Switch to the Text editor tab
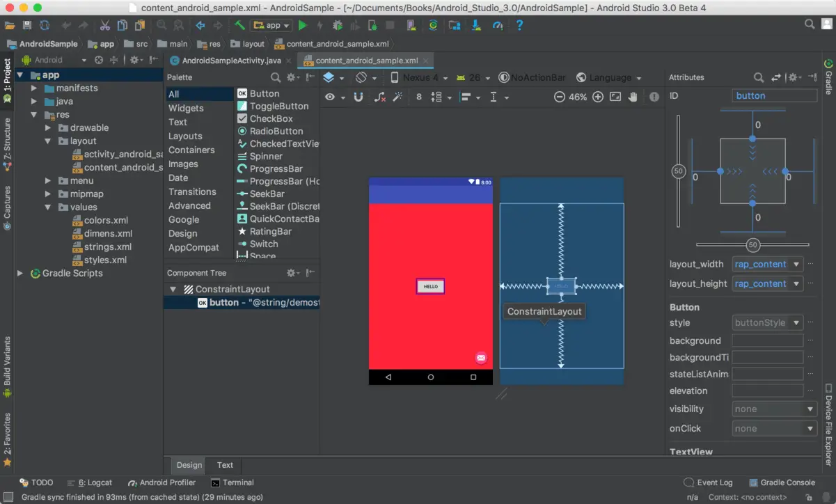The width and height of the screenshot is (836, 504). pyautogui.click(x=225, y=465)
